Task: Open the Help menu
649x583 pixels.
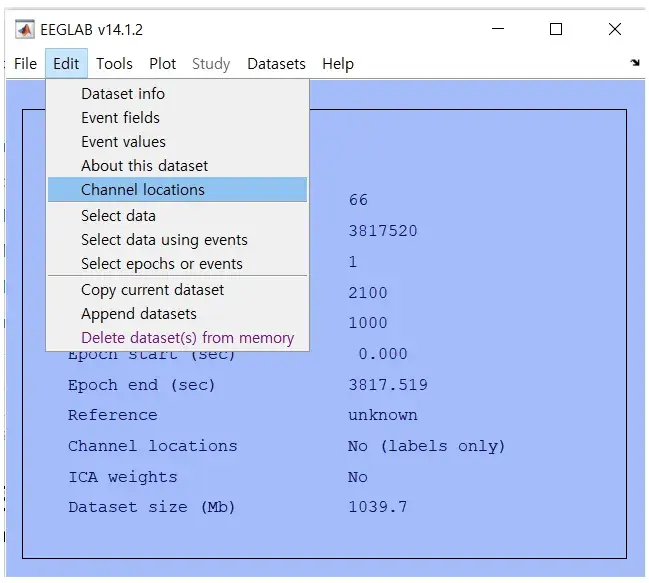Action: [337, 64]
